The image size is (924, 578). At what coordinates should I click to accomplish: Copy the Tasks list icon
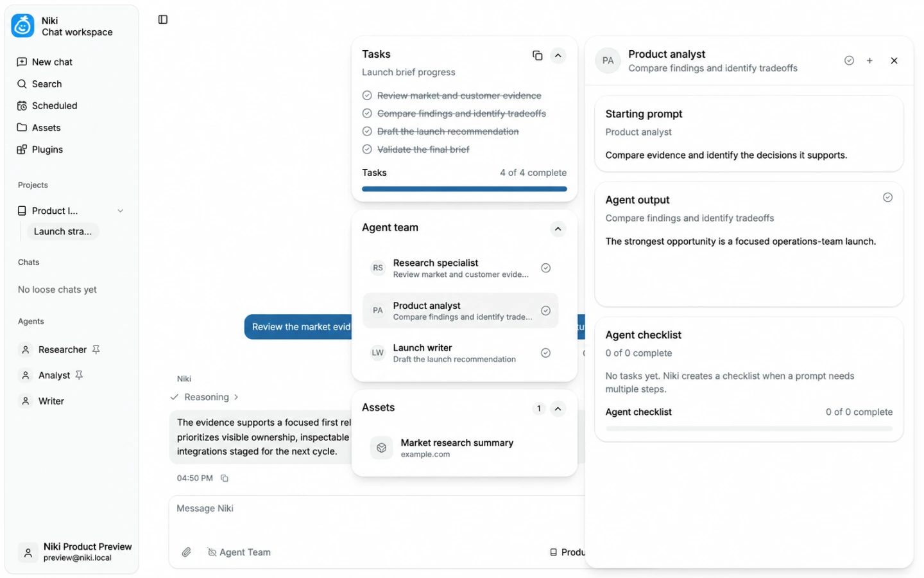537,55
